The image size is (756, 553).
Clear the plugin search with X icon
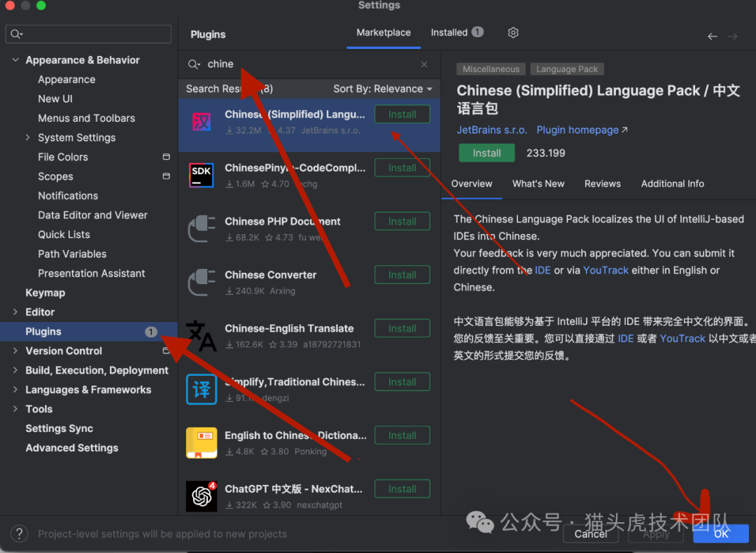pyautogui.click(x=423, y=64)
